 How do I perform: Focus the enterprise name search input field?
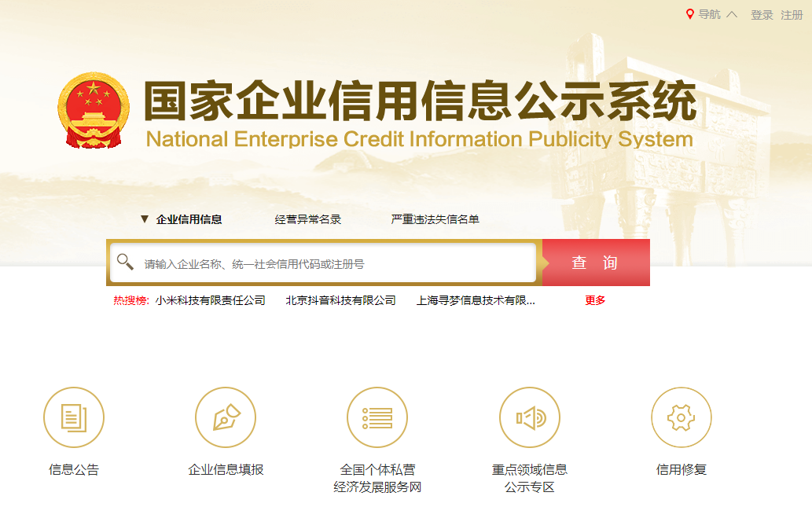tap(323, 263)
